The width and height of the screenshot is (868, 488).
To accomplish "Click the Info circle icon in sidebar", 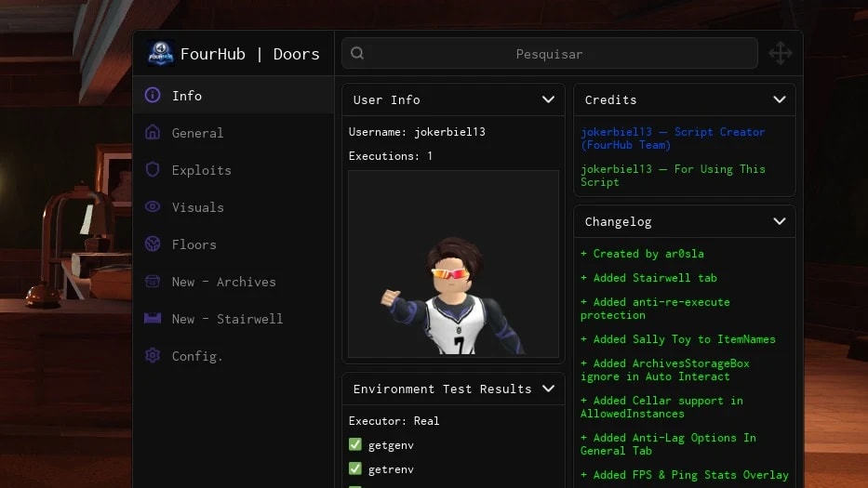I will point(153,95).
